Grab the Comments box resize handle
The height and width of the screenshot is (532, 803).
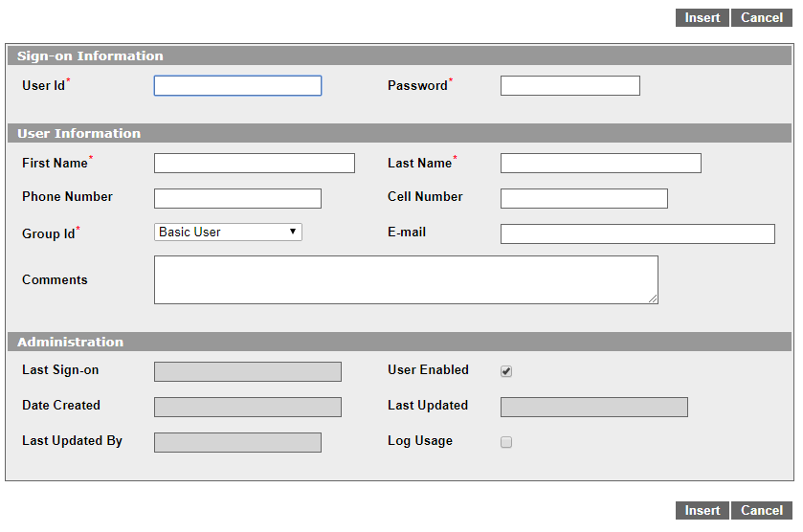tap(653, 299)
